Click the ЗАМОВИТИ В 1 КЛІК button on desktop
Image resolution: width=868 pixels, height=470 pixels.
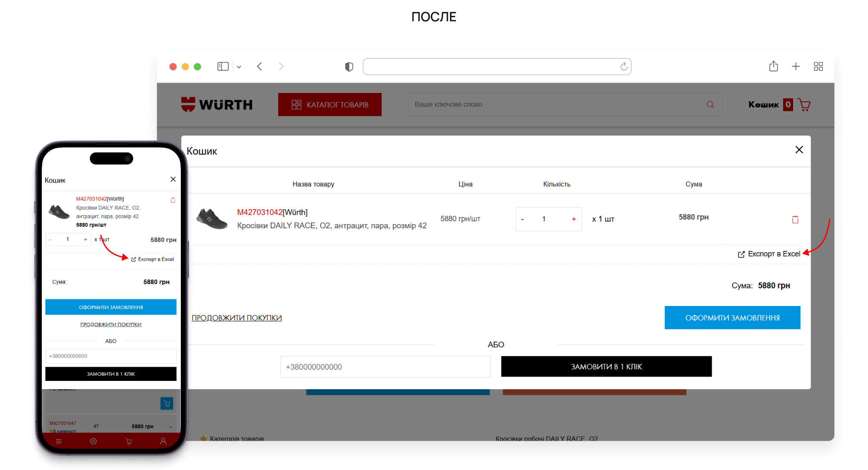point(606,366)
